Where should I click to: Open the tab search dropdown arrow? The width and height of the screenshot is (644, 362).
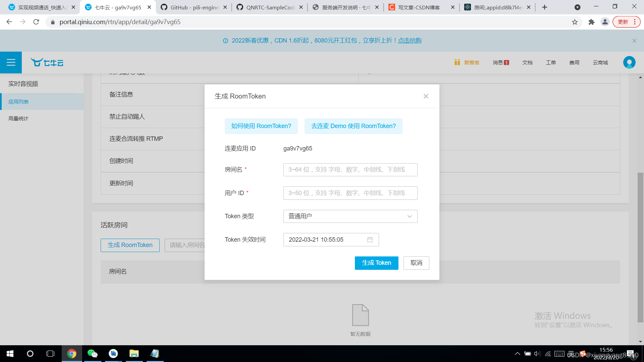point(578,7)
